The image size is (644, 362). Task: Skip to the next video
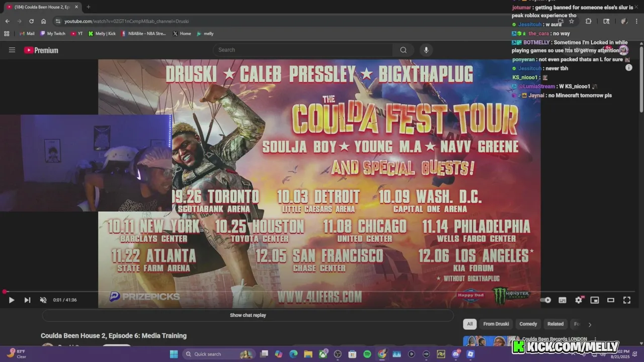pos(27,300)
